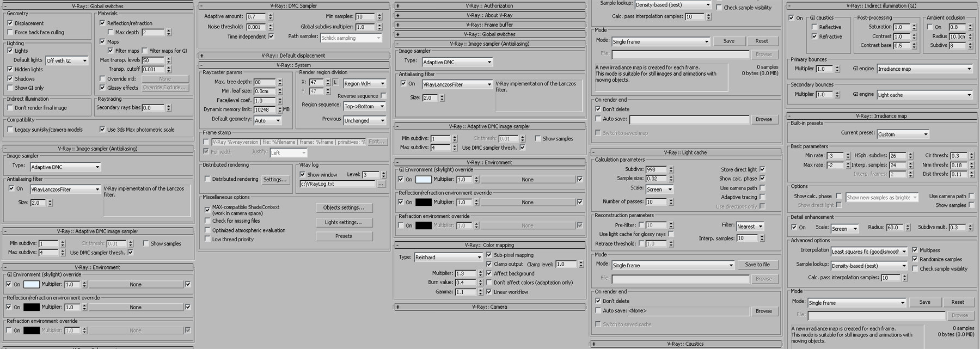
Task: Click the Light cache Sample size field
Action: 656,179
